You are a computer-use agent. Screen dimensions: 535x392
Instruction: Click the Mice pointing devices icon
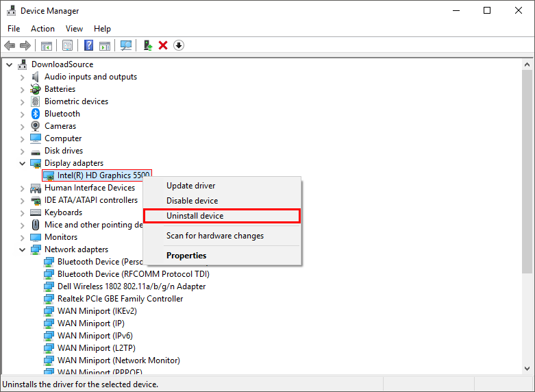pyautogui.click(x=36, y=225)
